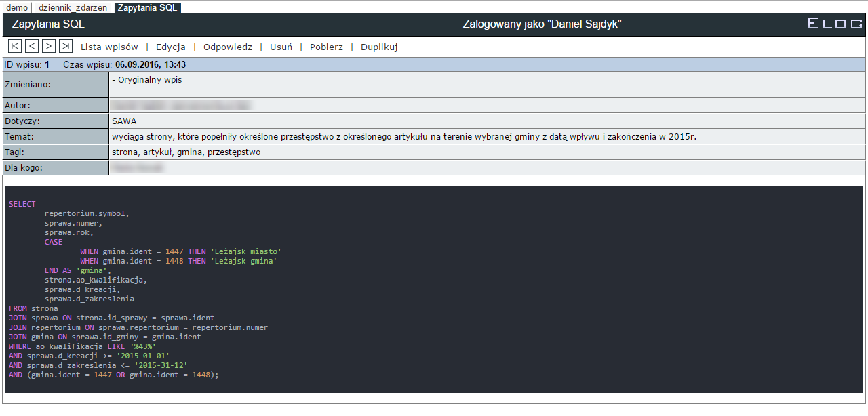Click the 'Czas wpisu: 06.09.2016, 13:43' text

coord(125,65)
